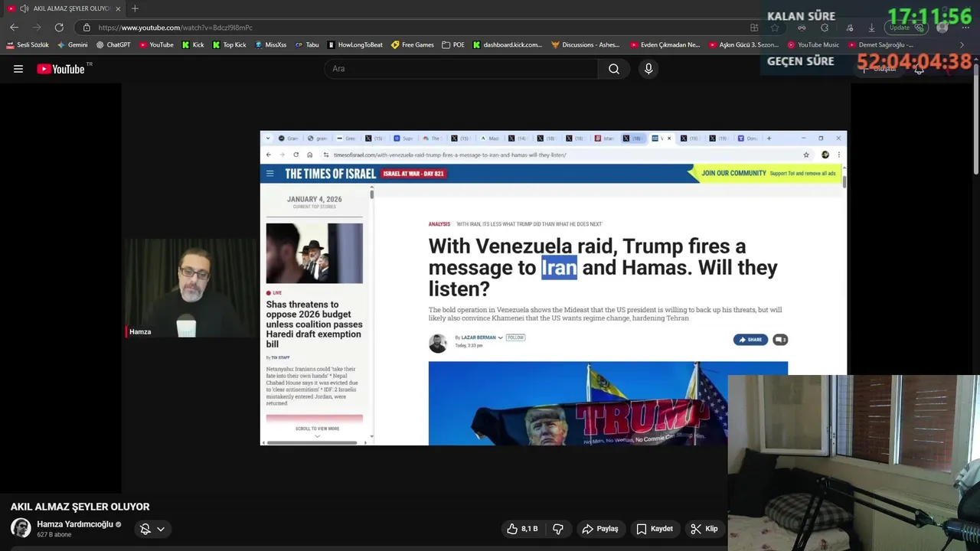Click the 627 B abone subscriber count
Viewport: 980px width, 551px height.
pyautogui.click(x=54, y=535)
